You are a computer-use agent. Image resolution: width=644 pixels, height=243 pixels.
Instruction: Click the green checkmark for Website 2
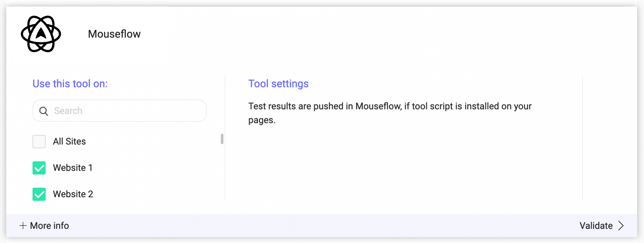coord(39,194)
